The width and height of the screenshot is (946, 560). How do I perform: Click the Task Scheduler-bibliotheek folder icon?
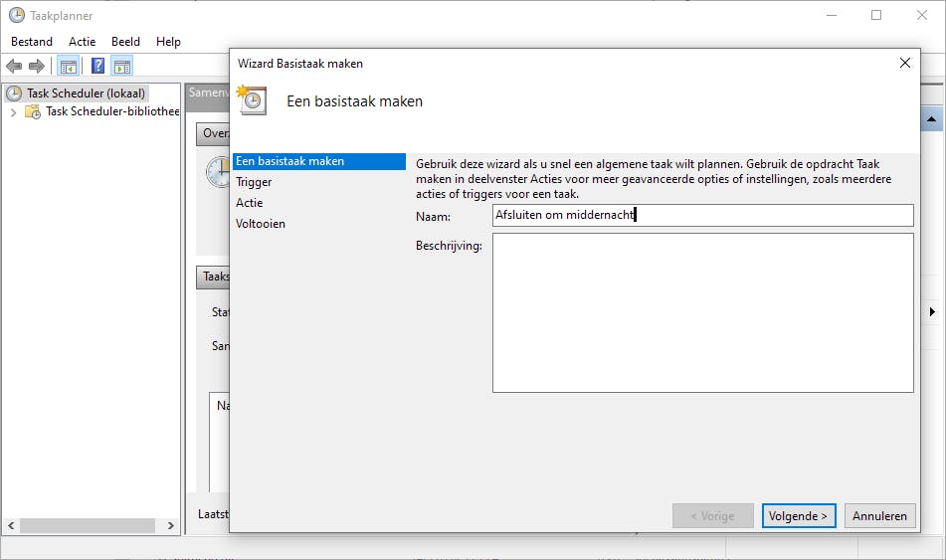tap(33, 111)
